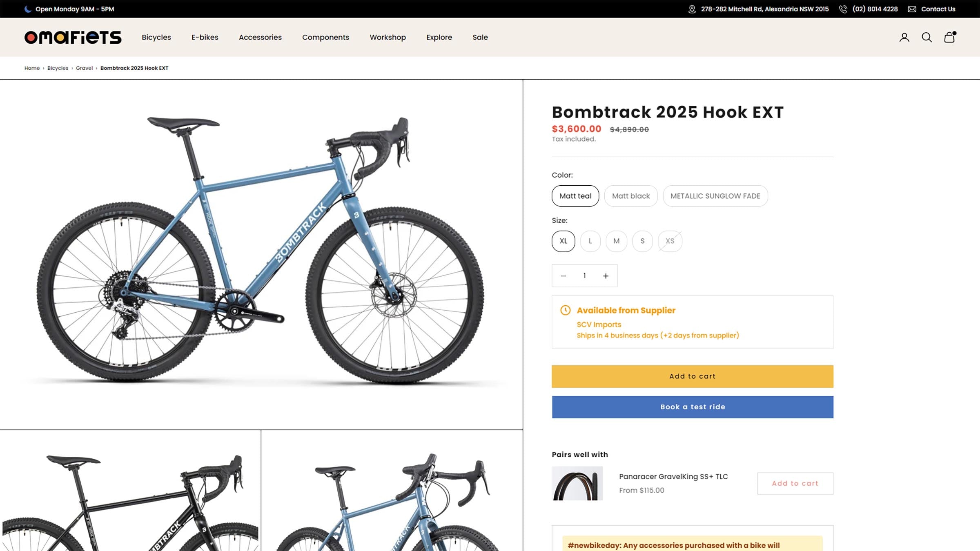980x551 pixels.
Task: Click the Omafiets logo
Action: tap(73, 38)
